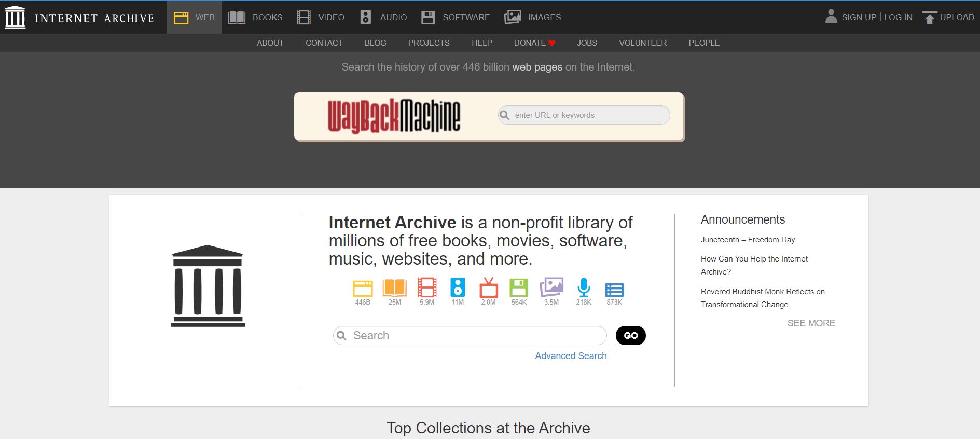Click the large Internet Archive building logo

click(208, 286)
